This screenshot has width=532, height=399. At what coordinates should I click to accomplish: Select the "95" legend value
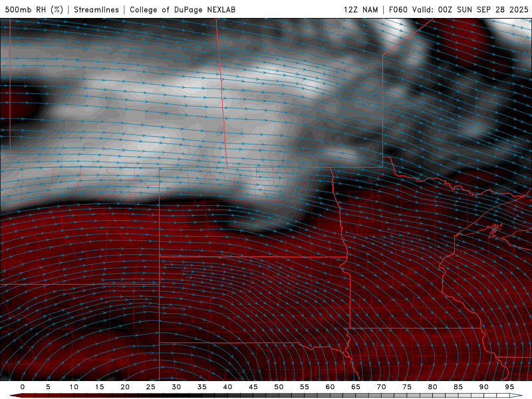509,387
